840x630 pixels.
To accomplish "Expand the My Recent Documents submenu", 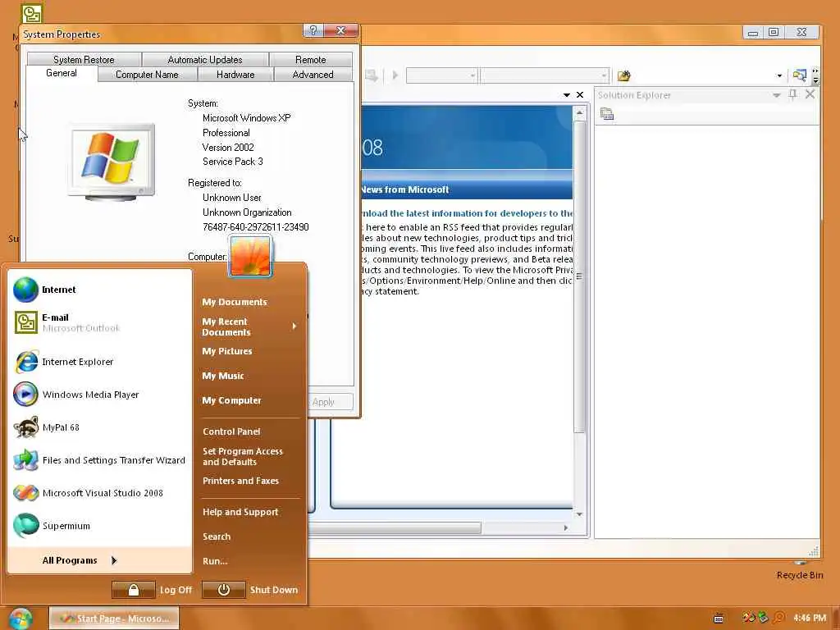I will pos(249,326).
